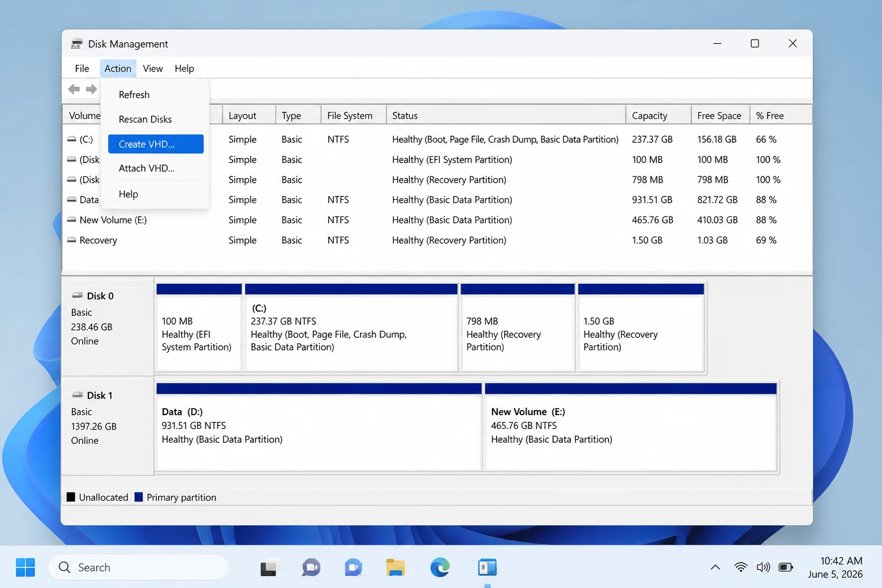Click the 237.37 GB capacity cell

pos(652,140)
